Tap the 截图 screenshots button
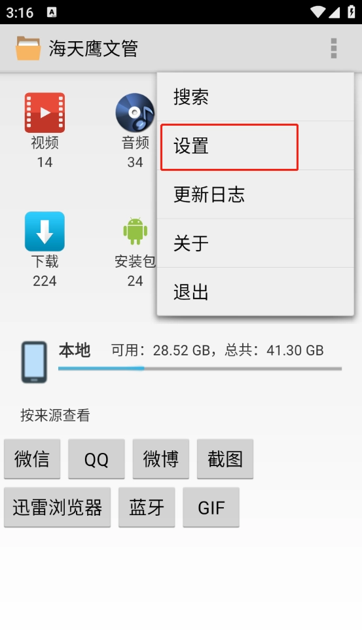The width and height of the screenshot is (362, 644). [225, 459]
